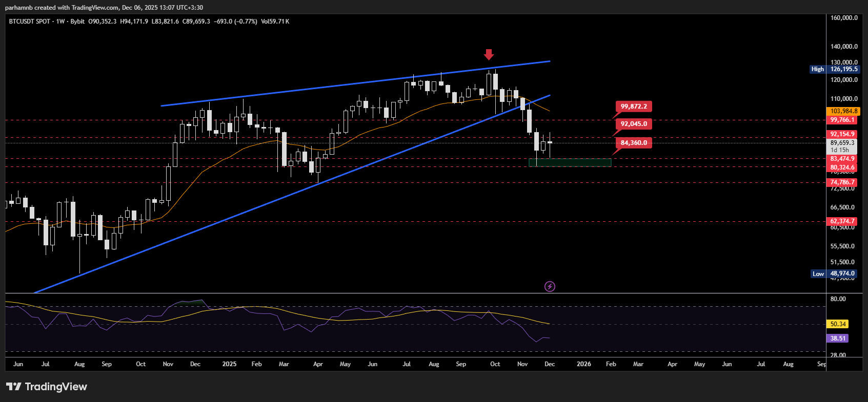Click the 2026 label on time axis
This screenshot has width=868, height=402.
coord(583,364)
